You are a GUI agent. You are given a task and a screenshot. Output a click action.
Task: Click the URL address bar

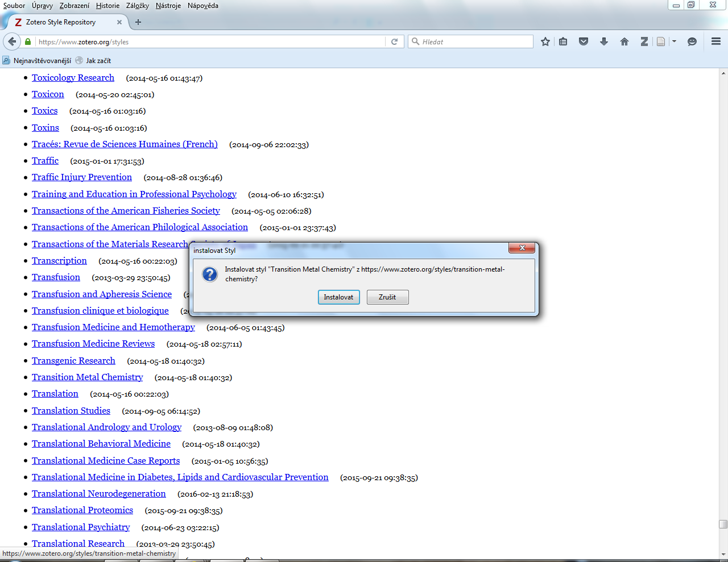click(210, 42)
